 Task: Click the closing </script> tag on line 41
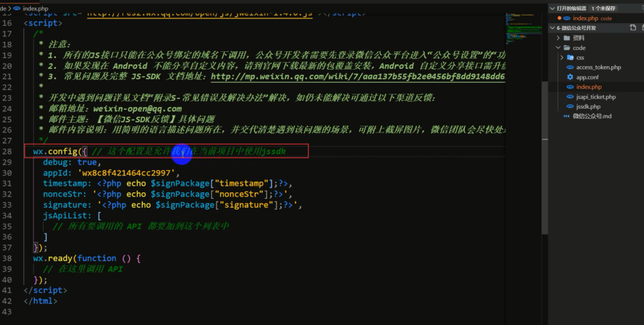(45, 290)
